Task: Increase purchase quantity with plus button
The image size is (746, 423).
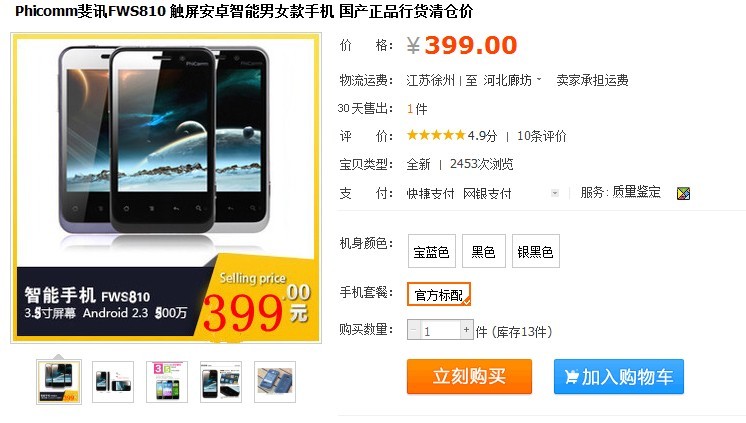Action: (x=466, y=330)
